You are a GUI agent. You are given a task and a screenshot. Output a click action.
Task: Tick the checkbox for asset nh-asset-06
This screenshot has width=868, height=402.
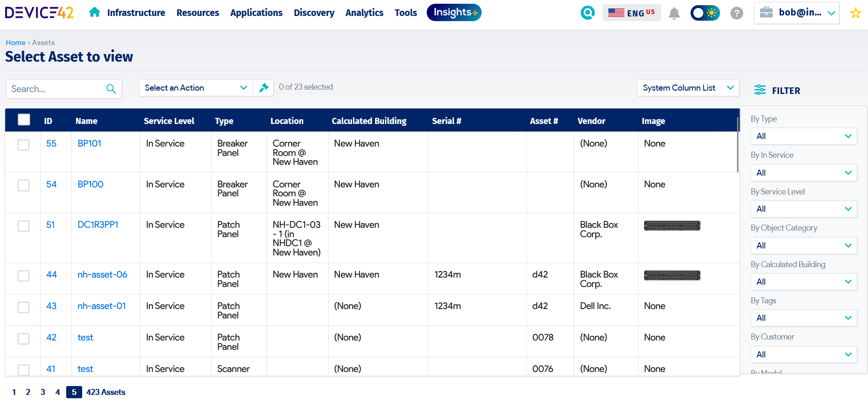[23, 276]
